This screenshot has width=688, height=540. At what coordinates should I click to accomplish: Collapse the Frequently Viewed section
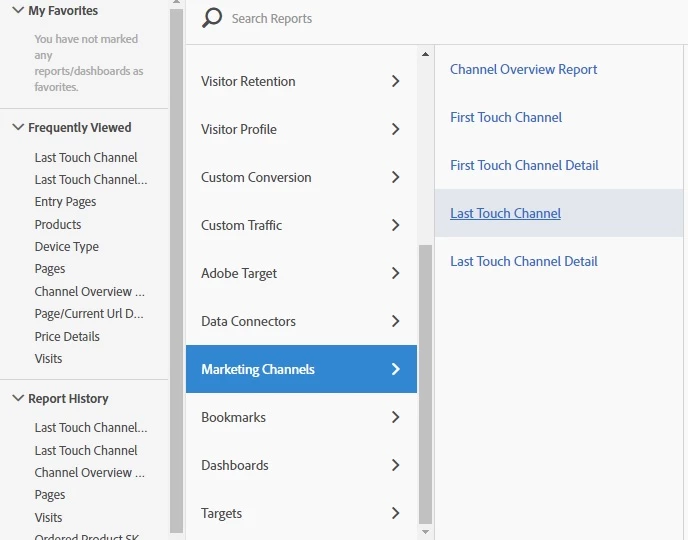18,127
